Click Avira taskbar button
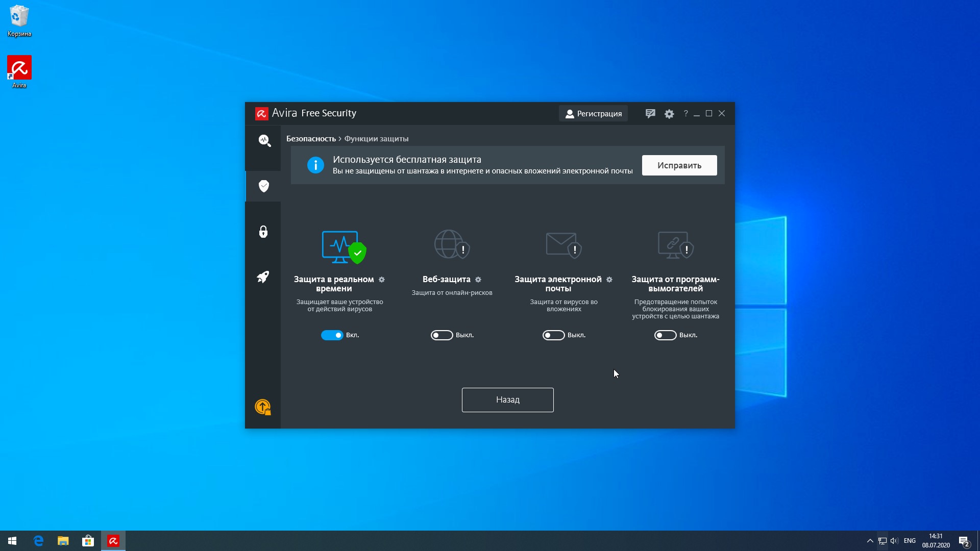This screenshot has width=980, height=551. (113, 541)
